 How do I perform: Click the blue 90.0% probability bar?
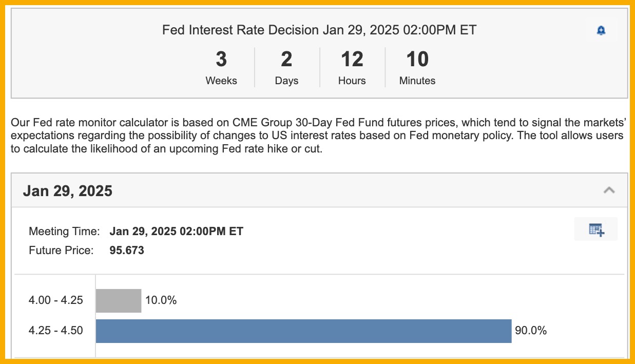click(303, 331)
